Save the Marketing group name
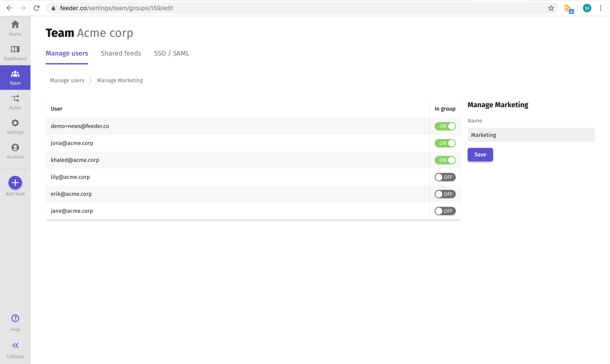This screenshot has width=610, height=364. click(x=480, y=154)
